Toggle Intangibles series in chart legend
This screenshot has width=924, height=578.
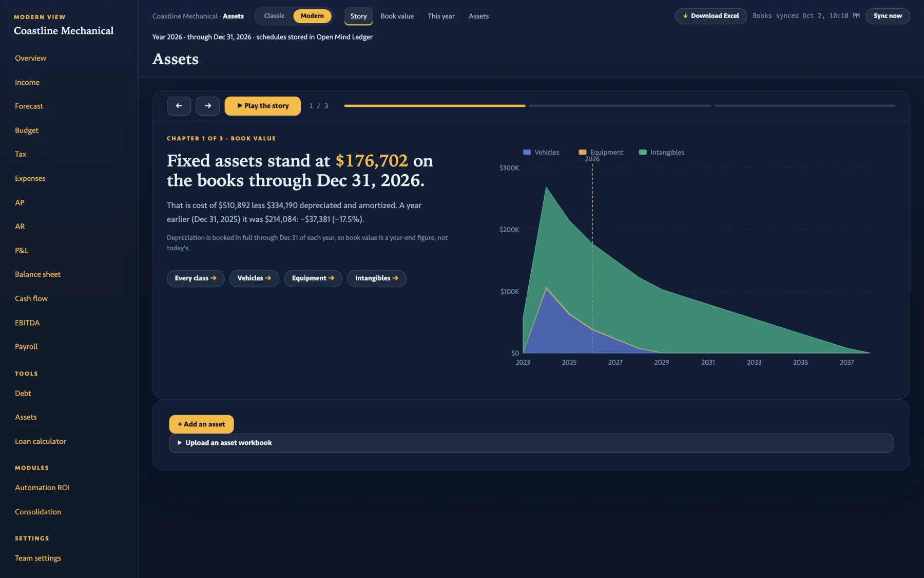click(662, 153)
